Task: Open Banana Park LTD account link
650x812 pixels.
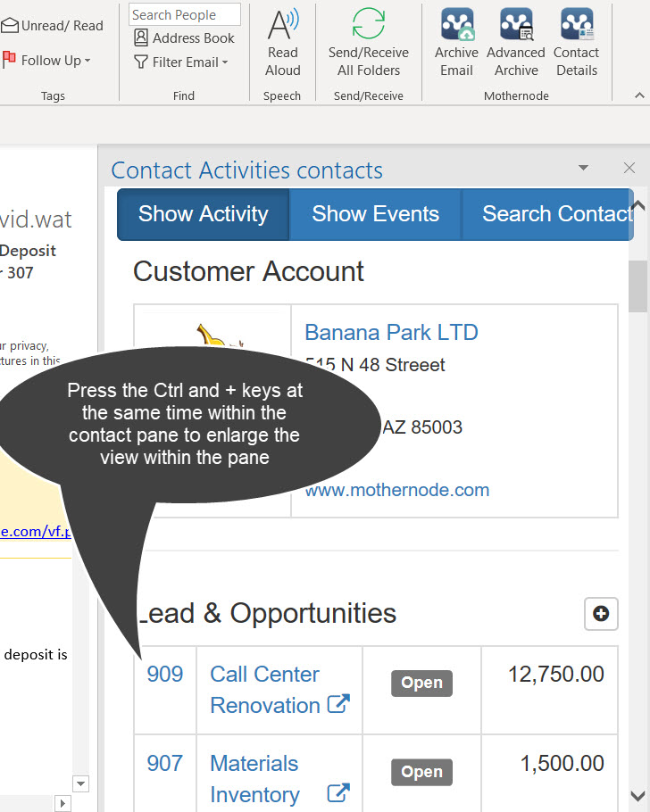Action: pos(391,333)
